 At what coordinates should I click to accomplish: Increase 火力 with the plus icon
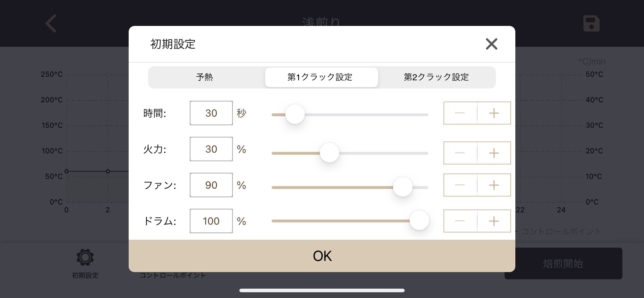pos(494,153)
